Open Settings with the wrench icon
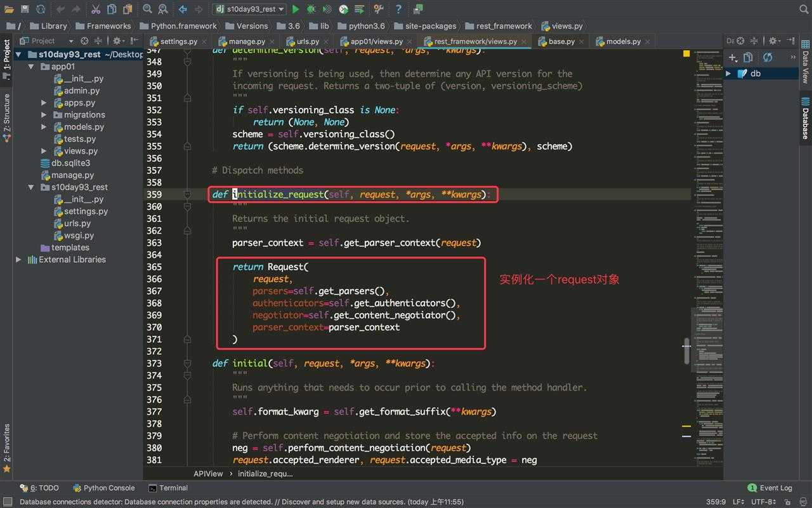 [379, 9]
